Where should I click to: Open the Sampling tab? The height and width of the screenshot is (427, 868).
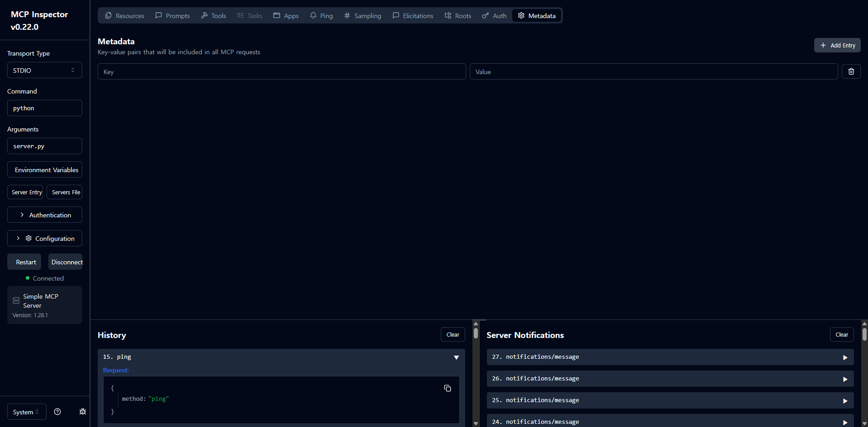point(363,16)
